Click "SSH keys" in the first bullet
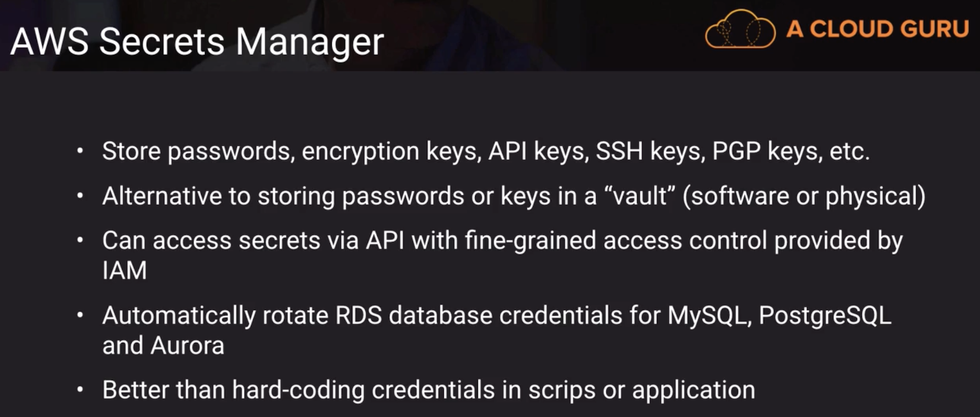980x417 pixels. (650, 151)
